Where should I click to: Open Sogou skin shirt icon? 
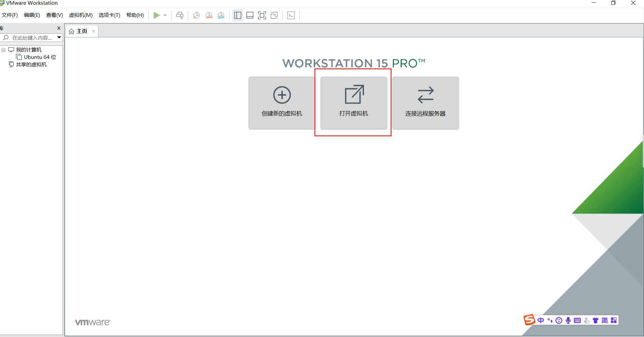pyautogui.click(x=595, y=321)
